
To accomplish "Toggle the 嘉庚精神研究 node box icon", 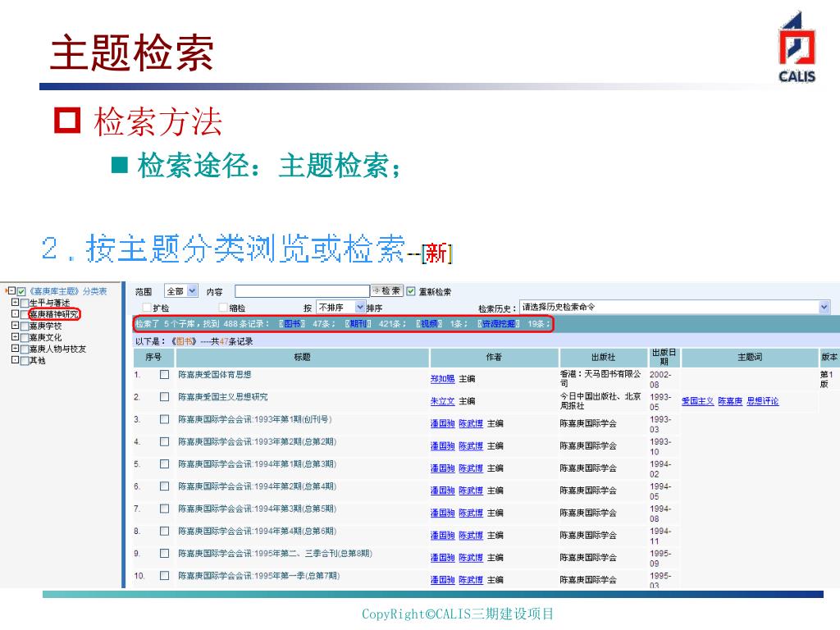I will [15, 314].
